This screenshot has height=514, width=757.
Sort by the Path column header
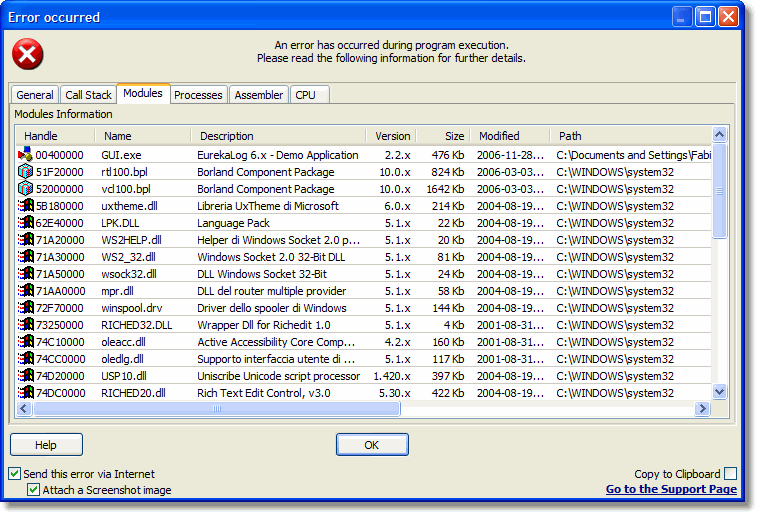(x=631, y=136)
